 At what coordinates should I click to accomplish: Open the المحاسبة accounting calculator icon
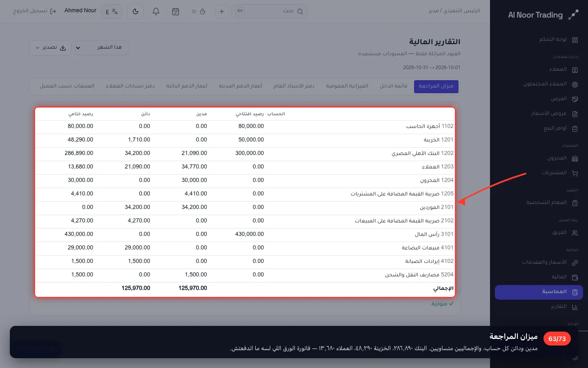click(x=575, y=292)
